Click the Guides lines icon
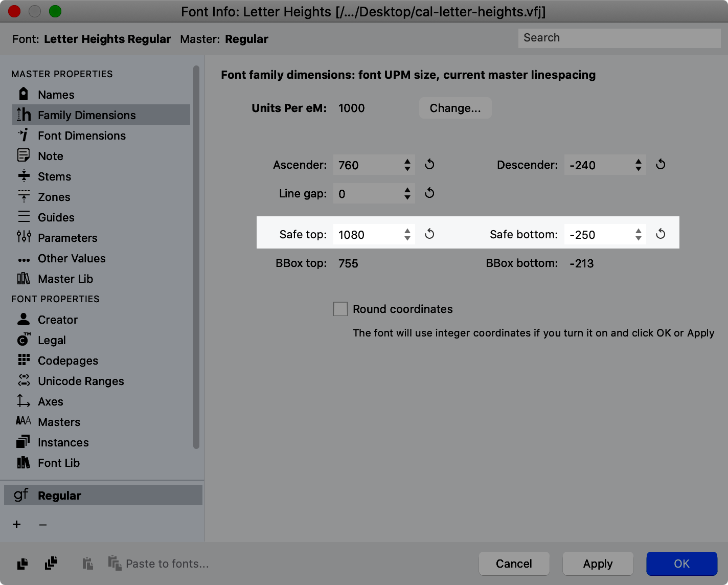The width and height of the screenshot is (728, 585). pyautogui.click(x=24, y=217)
